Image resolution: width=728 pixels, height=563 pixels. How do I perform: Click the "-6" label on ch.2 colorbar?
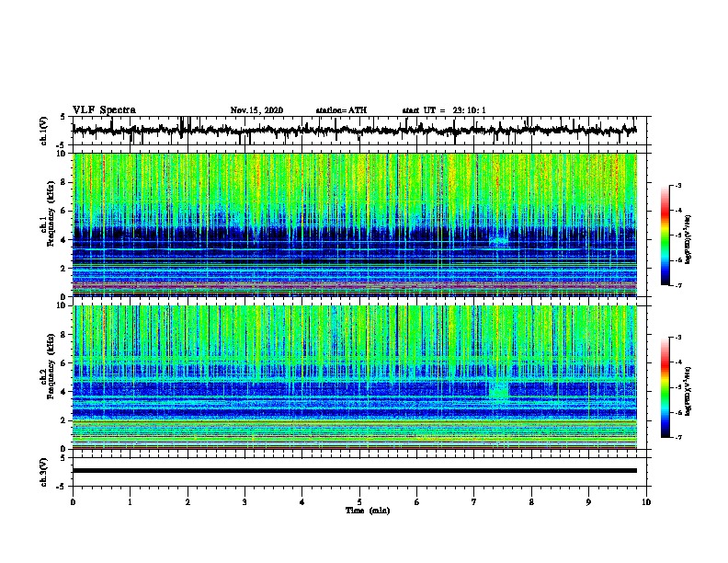tap(677, 412)
